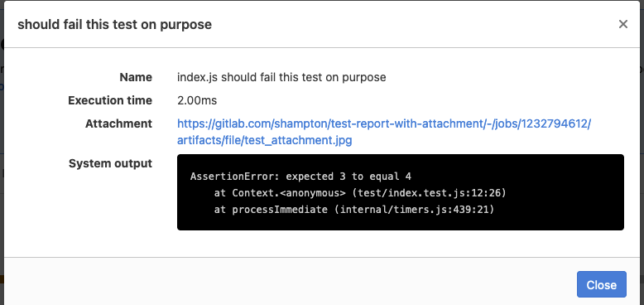Click 'expected 3 to equal 4' text
Image resolution: width=644 pixels, height=305 pixels.
[348, 177]
